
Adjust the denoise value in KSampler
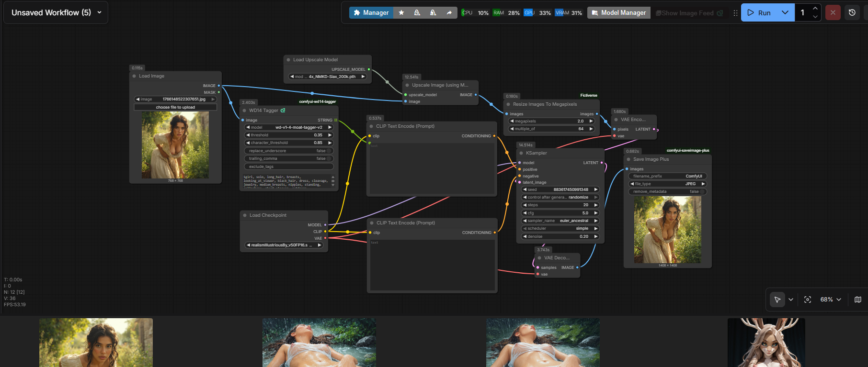point(560,236)
